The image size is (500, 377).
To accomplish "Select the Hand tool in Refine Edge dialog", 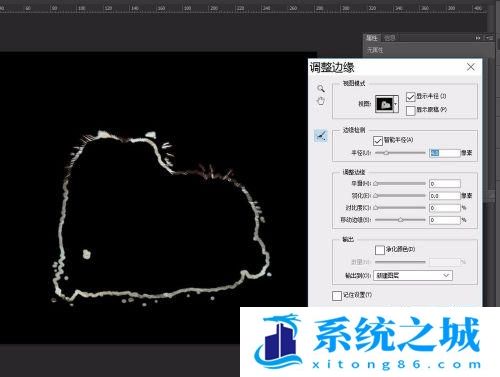I will click(x=321, y=101).
